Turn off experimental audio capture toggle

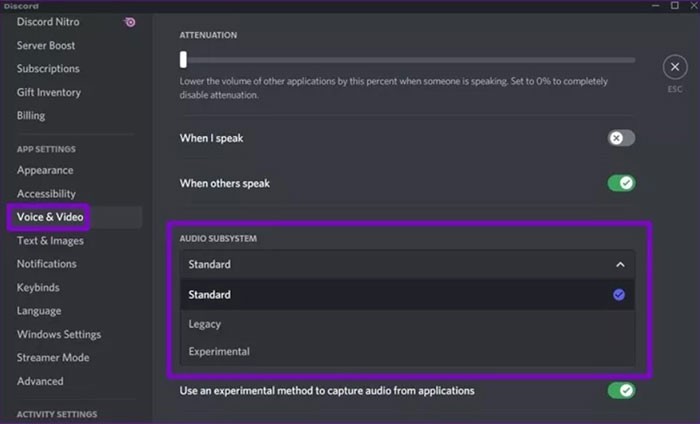[x=621, y=390]
